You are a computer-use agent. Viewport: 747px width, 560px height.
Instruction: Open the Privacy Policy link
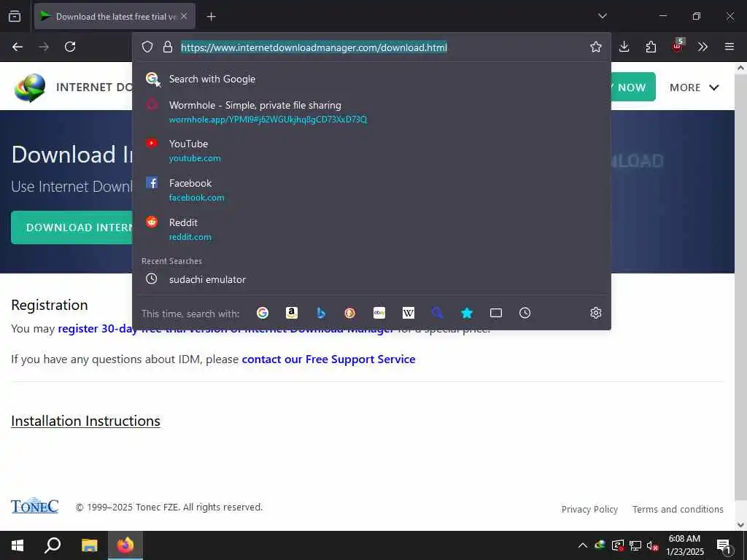[589, 509]
